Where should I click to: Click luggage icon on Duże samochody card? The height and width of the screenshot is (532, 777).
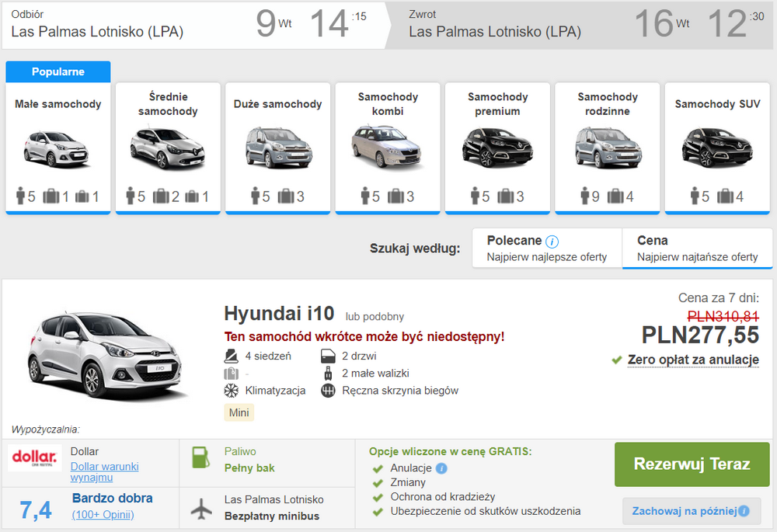pos(286,196)
